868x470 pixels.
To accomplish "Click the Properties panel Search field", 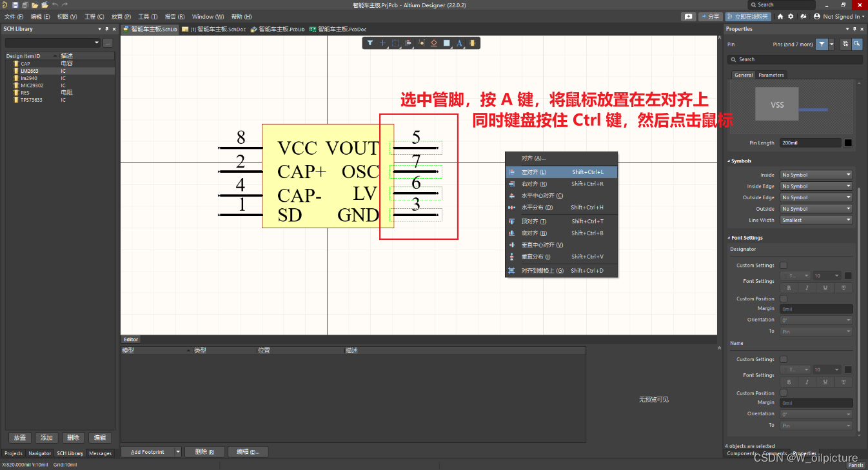I will pos(795,59).
